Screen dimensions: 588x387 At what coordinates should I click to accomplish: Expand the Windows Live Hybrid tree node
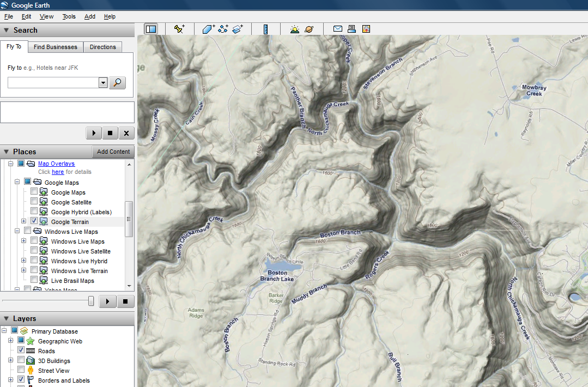(x=24, y=261)
